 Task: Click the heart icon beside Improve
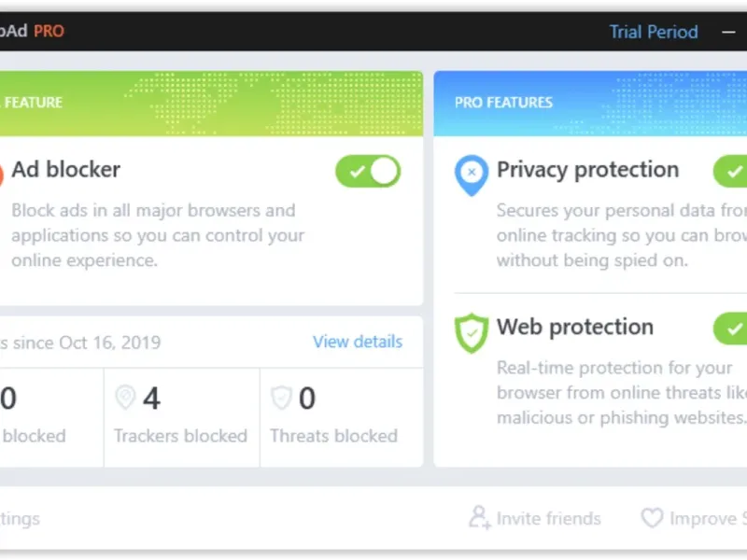(x=651, y=518)
